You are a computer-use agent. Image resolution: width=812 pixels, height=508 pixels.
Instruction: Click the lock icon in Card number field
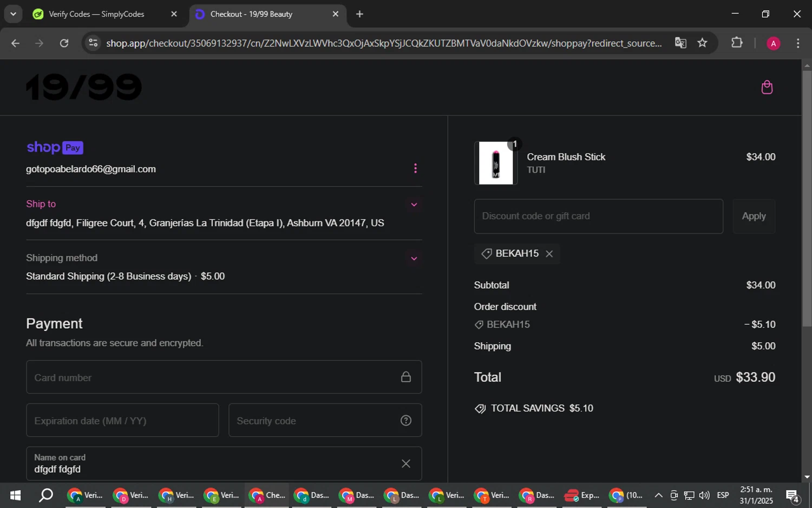[406, 377]
